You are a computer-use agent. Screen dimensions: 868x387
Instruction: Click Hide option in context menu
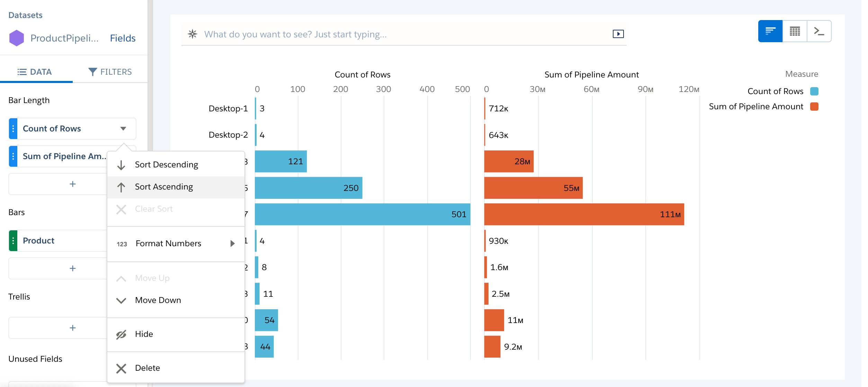click(143, 333)
